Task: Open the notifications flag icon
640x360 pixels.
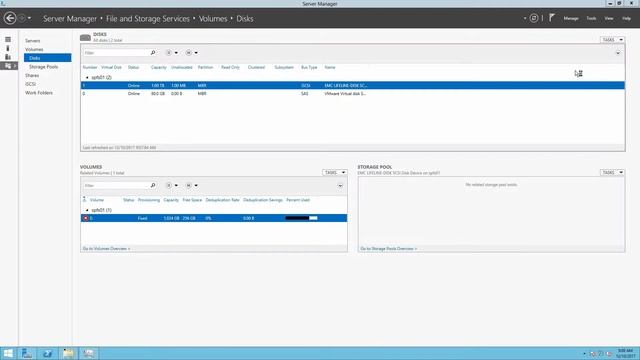Action: point(552,18)
